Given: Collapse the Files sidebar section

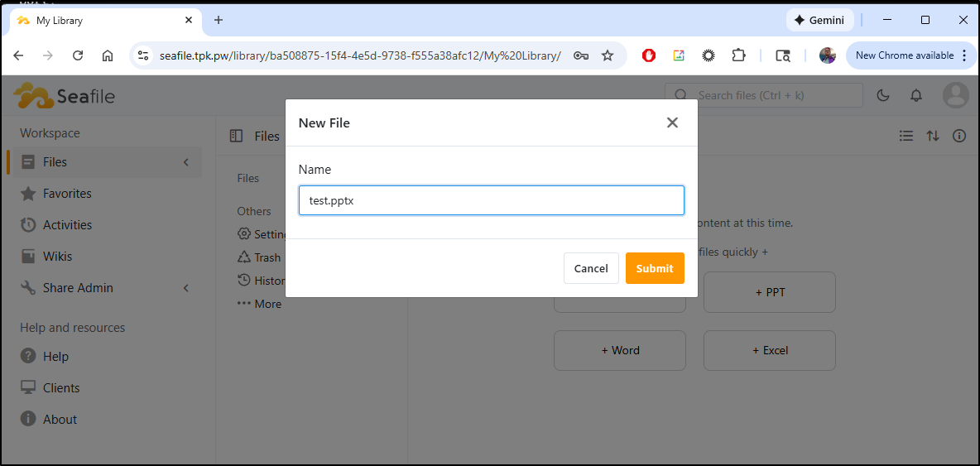Looking at the screenshot, I should tap(186, 162).
